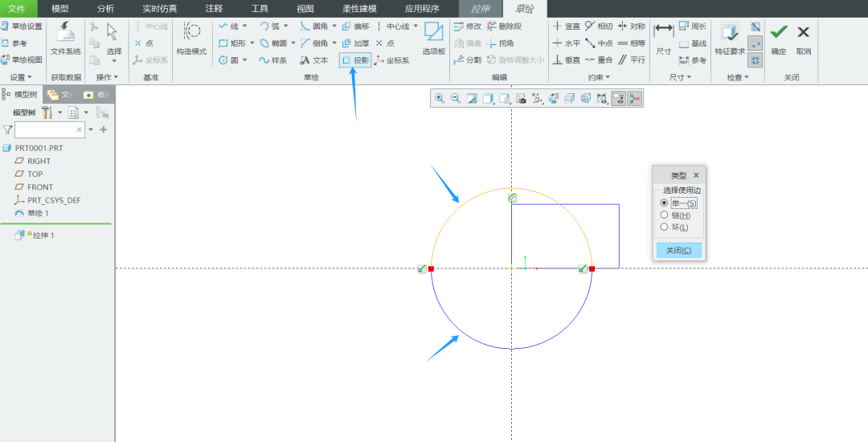868x442 pixels.
Task: Click the 关闭(C) button in the 类型 dialog
Action: pos(678,250)
